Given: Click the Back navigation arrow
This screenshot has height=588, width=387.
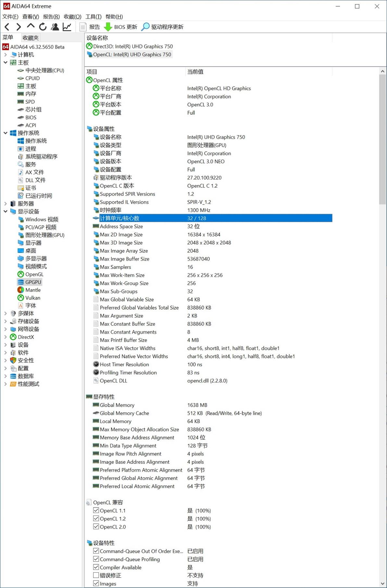Looking at the screenshot, I should click(7, 27).
